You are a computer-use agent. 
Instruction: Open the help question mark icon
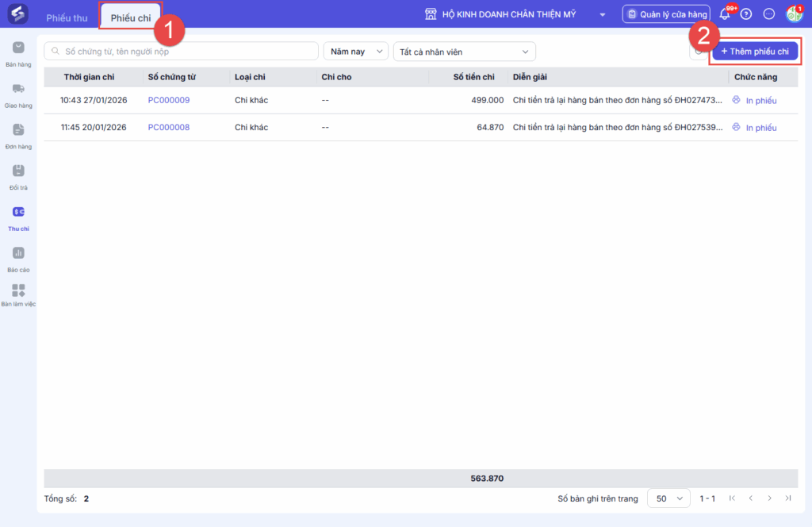click(x=745, y=14)
